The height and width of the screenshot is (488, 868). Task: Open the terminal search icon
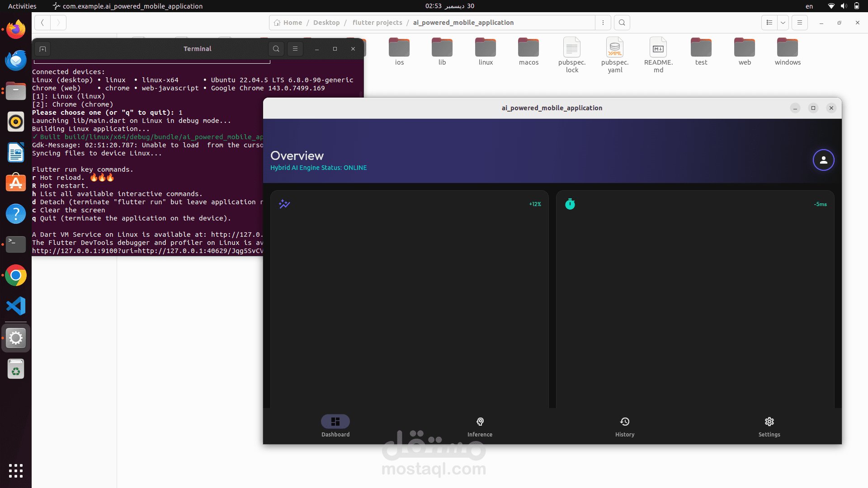tap(276, 49)
